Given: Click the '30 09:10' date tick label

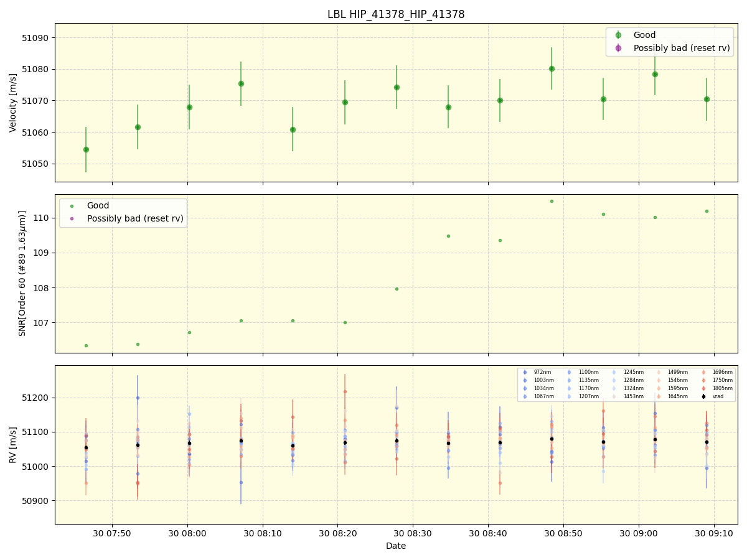Looking at the screenshot, I should (714, 533).
